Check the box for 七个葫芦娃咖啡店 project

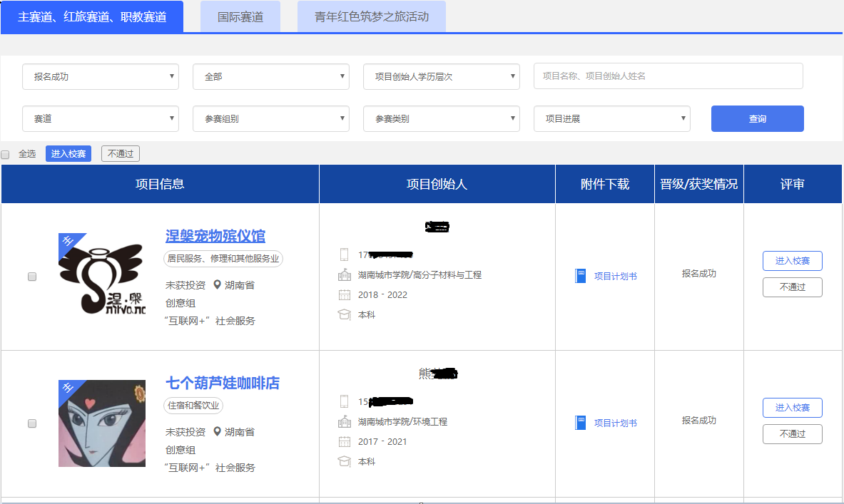[32, 423]
